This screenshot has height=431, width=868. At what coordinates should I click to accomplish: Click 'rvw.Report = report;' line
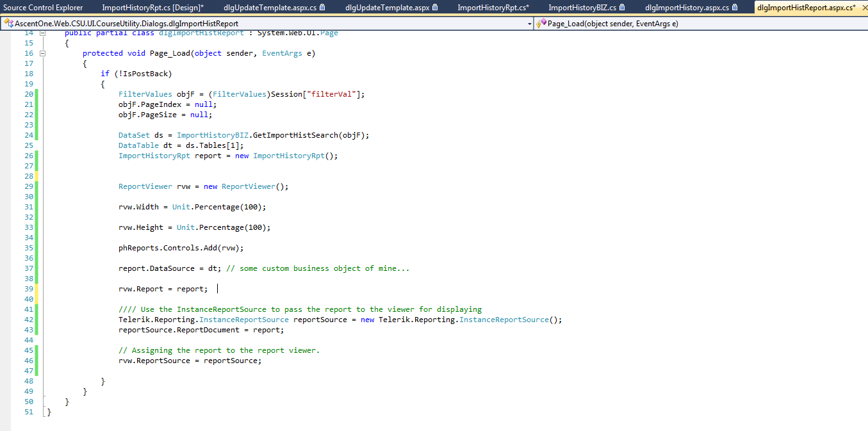click(163, 289)
